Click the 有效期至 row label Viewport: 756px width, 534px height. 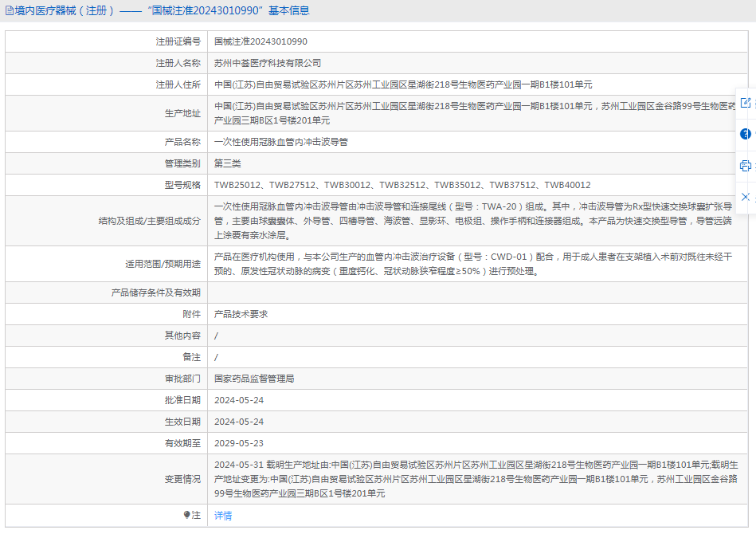[x=182, y=443]
